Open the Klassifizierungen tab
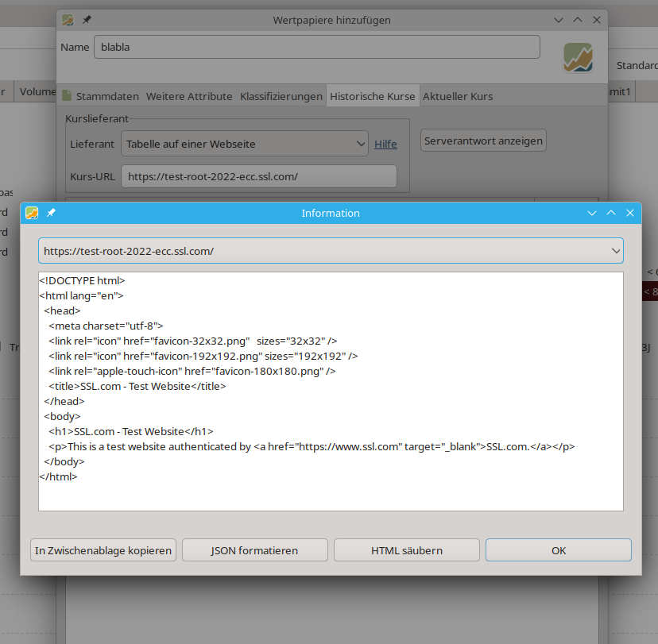658x644 pixels. (x=281, y=96)
